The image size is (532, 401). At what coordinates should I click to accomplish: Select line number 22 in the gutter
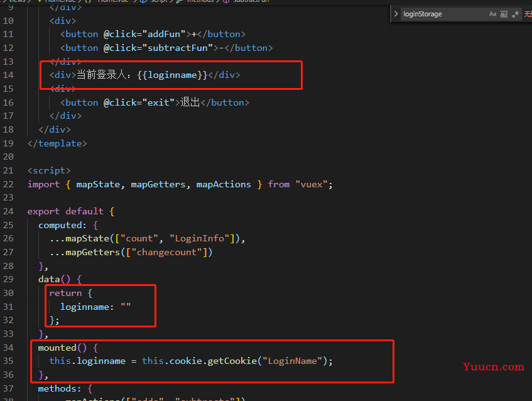tap(8, 184)
